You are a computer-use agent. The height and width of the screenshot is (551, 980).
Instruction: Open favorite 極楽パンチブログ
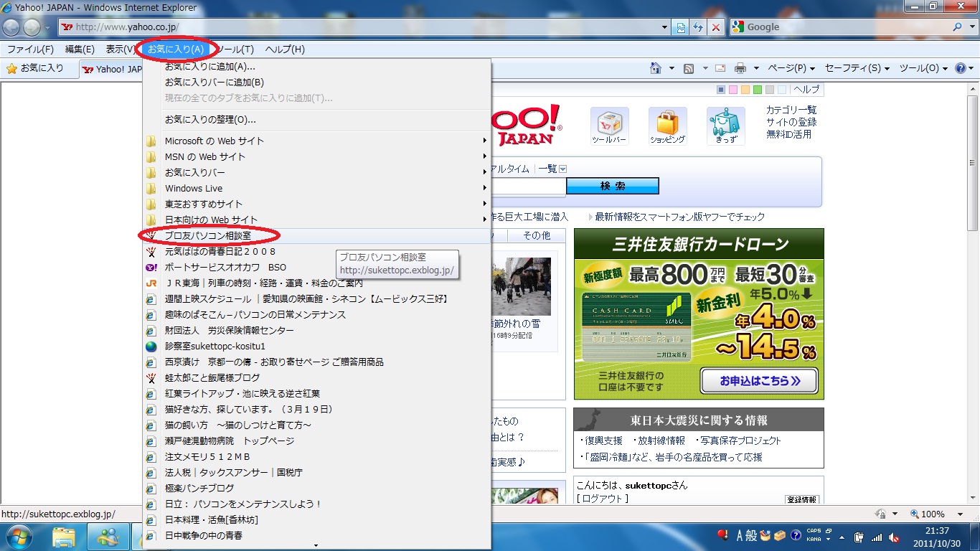316,489
